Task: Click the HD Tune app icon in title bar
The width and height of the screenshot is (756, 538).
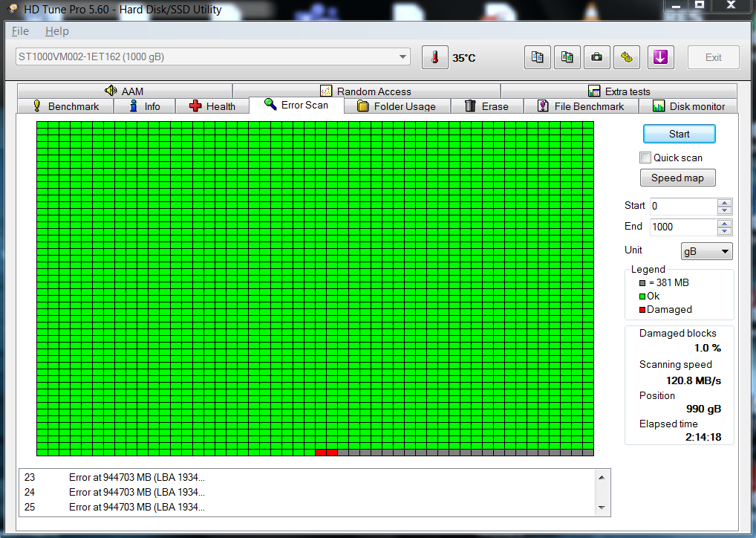Action: [13, 9]
